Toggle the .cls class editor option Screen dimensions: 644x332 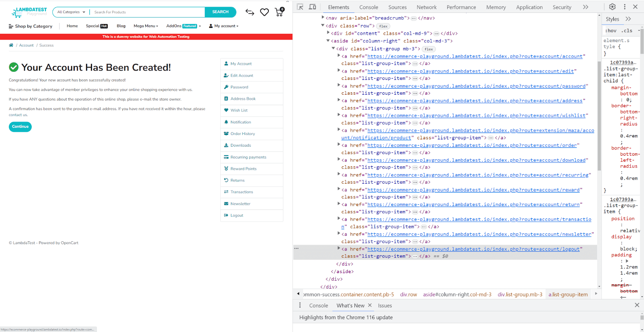pyautogui.click(x=627, y=31)
